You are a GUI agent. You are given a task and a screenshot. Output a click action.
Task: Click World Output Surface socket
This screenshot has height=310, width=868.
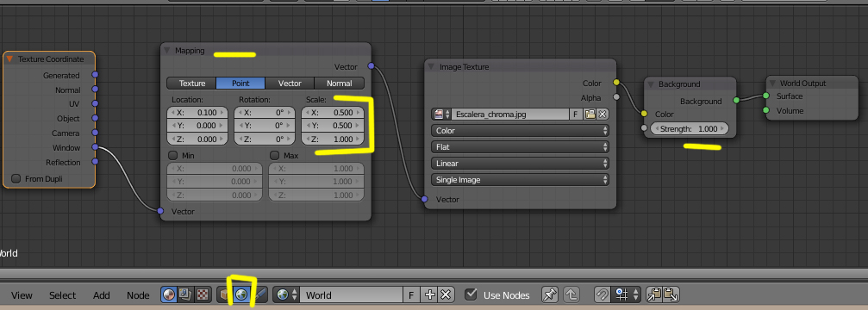coord(765,96)
